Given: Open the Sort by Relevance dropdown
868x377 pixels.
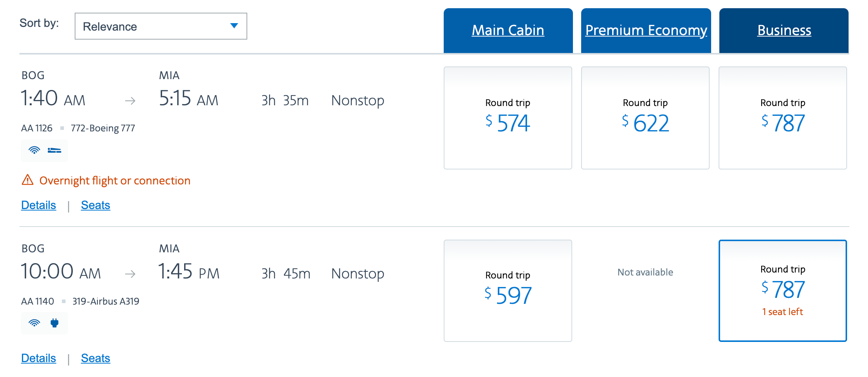Looking at the screenshot, I should pos(161,26).
